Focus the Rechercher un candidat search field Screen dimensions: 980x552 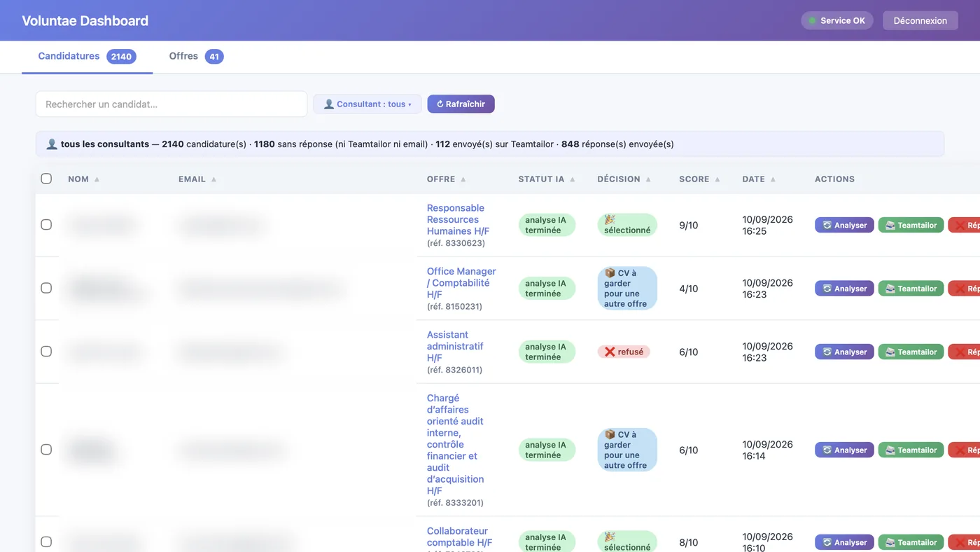[171, 104]
